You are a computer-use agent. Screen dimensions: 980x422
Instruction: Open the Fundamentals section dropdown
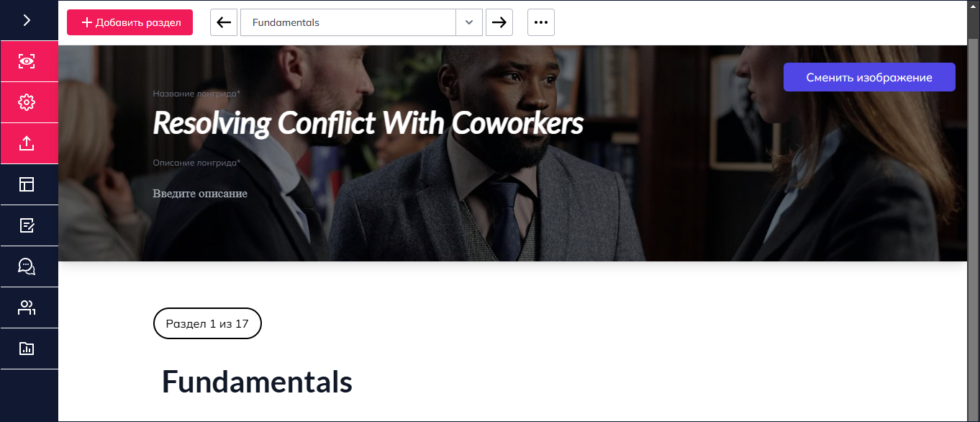(348, 22)
